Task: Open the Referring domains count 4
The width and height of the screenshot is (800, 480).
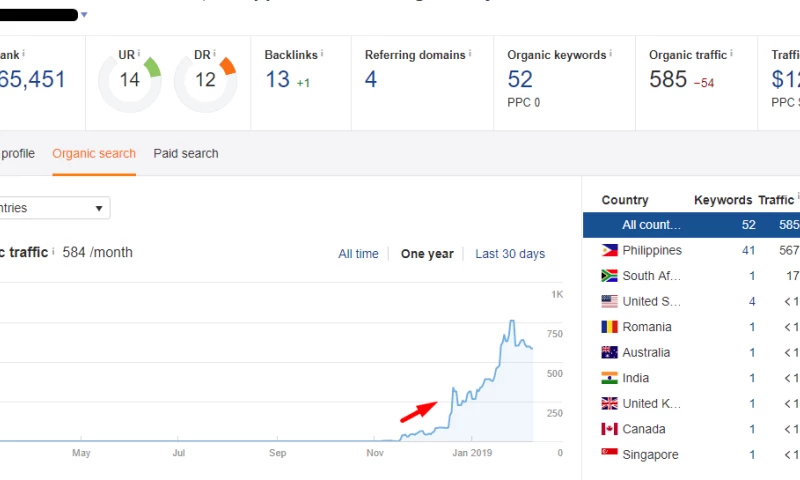Action: click(x=371, y=80)
